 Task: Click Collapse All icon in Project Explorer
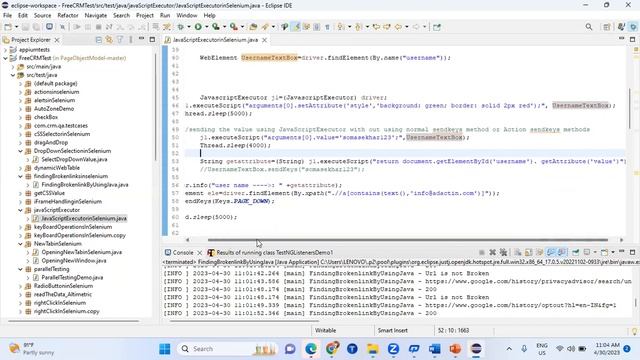click(x=98, y=40)
